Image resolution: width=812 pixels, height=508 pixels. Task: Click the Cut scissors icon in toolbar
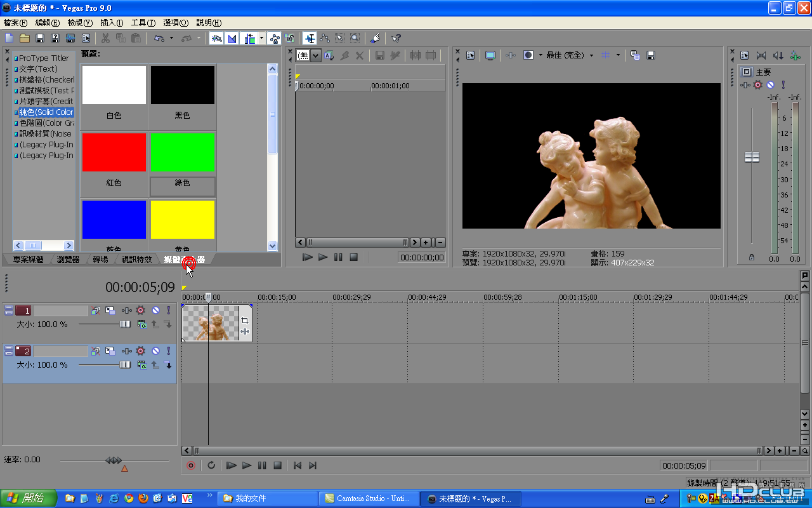point(105,39)
